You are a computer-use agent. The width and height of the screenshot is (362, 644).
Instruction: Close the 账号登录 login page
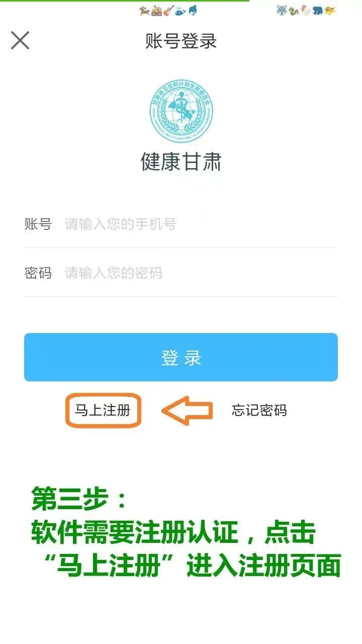coord(20,40)
